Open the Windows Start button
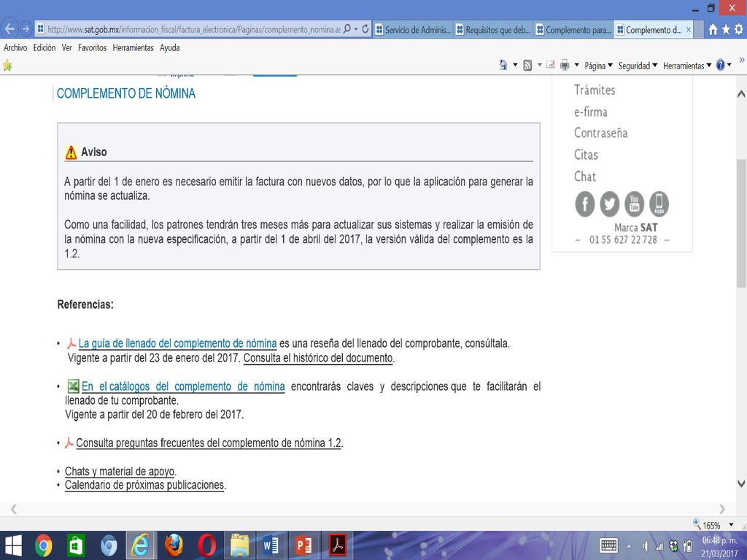This screenshot has height=560, width=747. [13, 545]
